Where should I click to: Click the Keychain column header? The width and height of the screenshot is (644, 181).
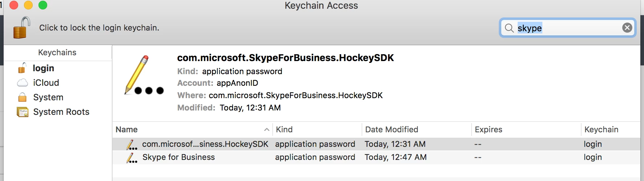pos(601,130)
